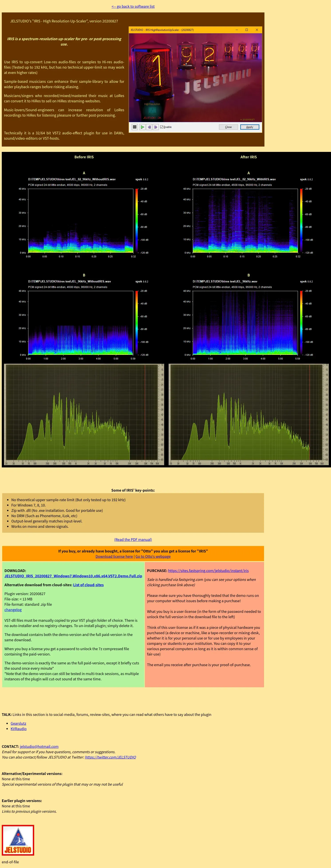Click the 'File-size: < 13 MB' text
The image size is (331, 868).
pos(18,599)
